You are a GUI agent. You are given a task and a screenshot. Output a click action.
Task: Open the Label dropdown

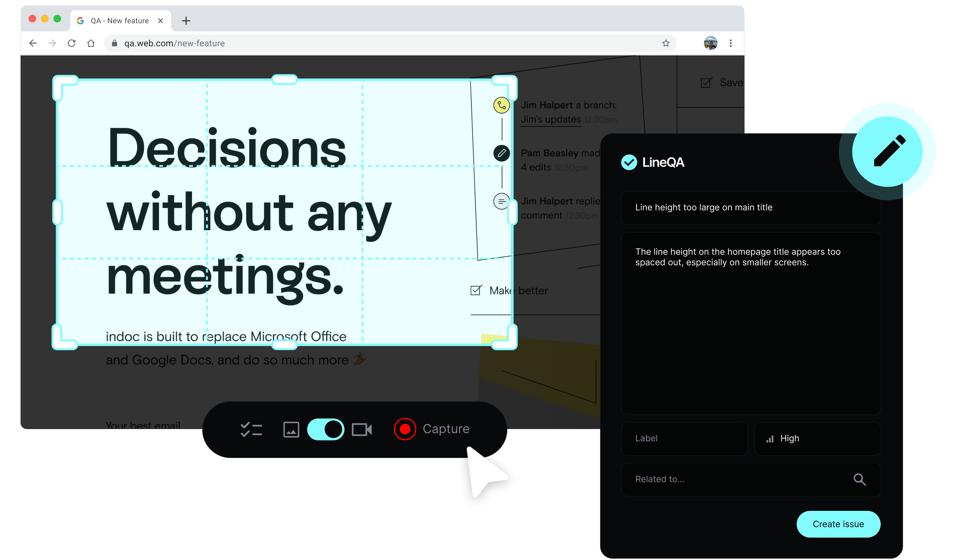tap(684, 439)
